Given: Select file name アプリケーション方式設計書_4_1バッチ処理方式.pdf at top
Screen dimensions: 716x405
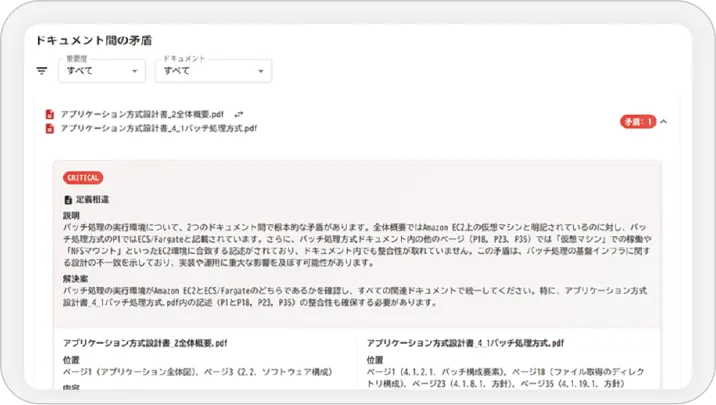Looking at the screenshot, I should point(159,129).
